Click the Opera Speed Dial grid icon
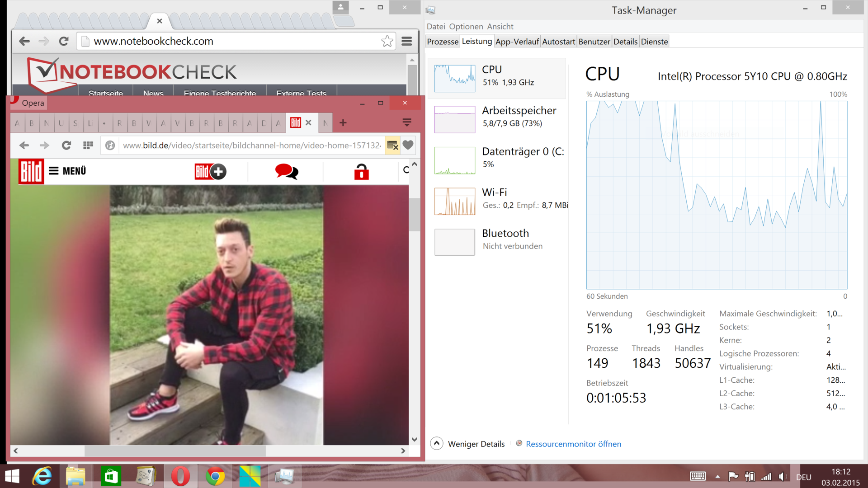Viewport: 868px width, 488px height. (x=88, y=145)
